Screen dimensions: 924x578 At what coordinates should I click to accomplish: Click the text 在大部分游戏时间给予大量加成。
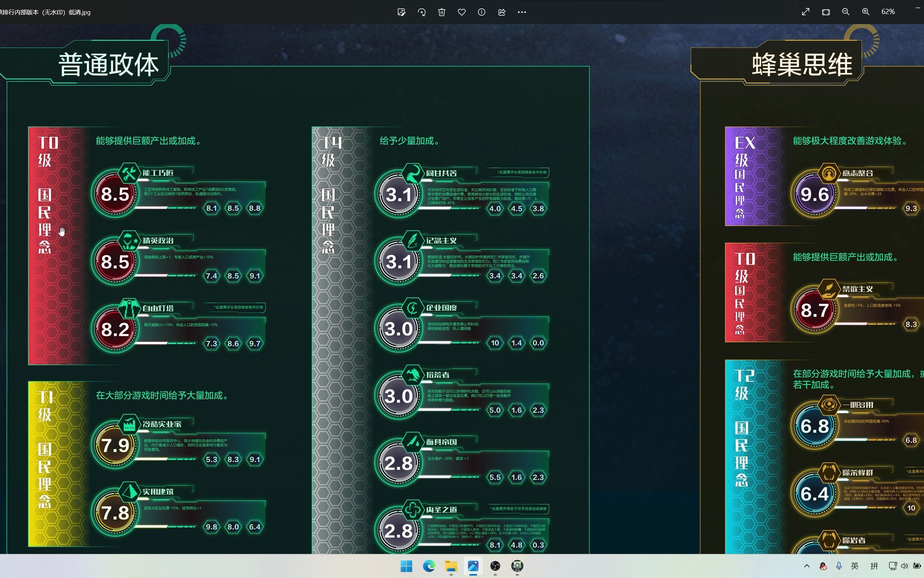click(162, 395)
